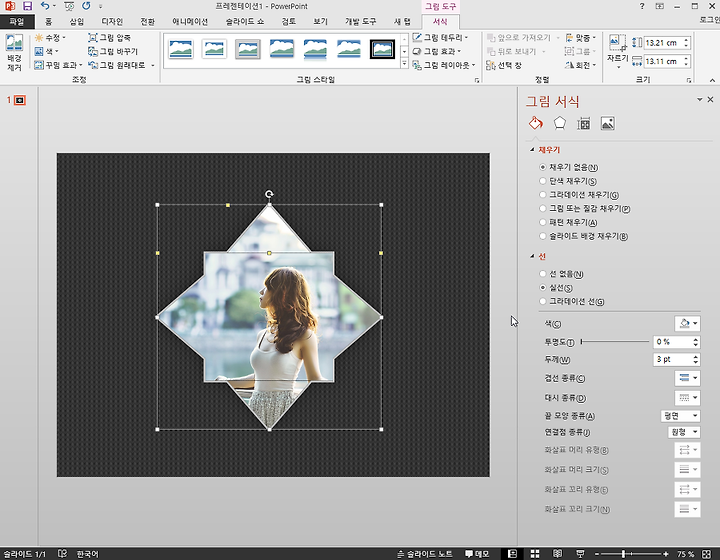Image resolution: width=720 pixels, height=560 pixels.
Task: Click the zoom slider handle
Action: 624,554
